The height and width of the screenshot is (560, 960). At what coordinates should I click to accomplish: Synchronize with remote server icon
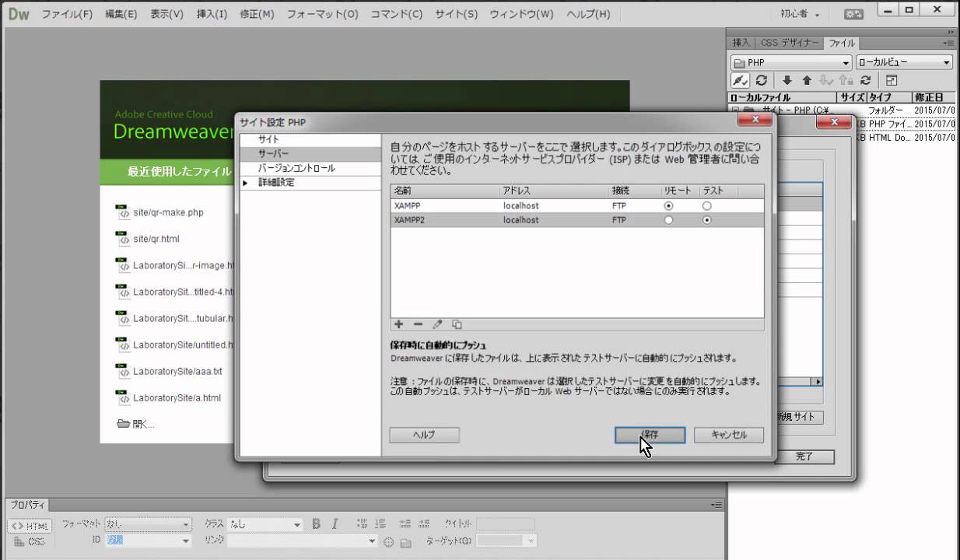[865, 80]
